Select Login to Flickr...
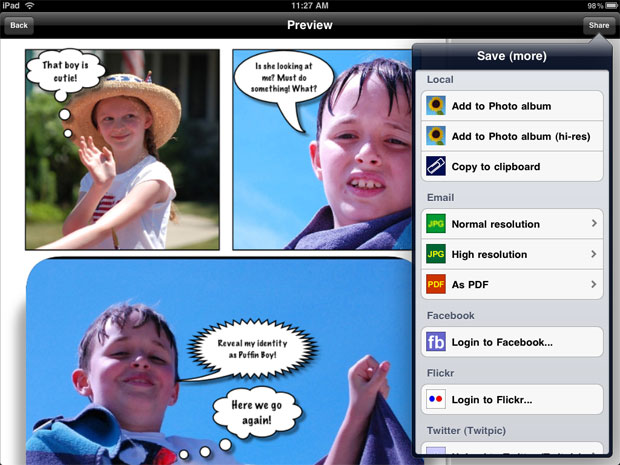The height and width of the screenshot is (465, 620). 512,399
